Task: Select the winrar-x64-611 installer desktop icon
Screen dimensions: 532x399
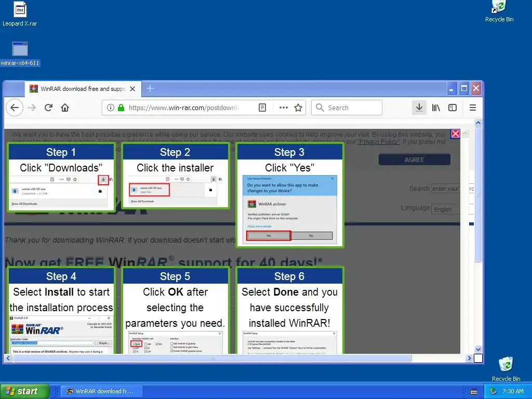Action: [20, 54]
